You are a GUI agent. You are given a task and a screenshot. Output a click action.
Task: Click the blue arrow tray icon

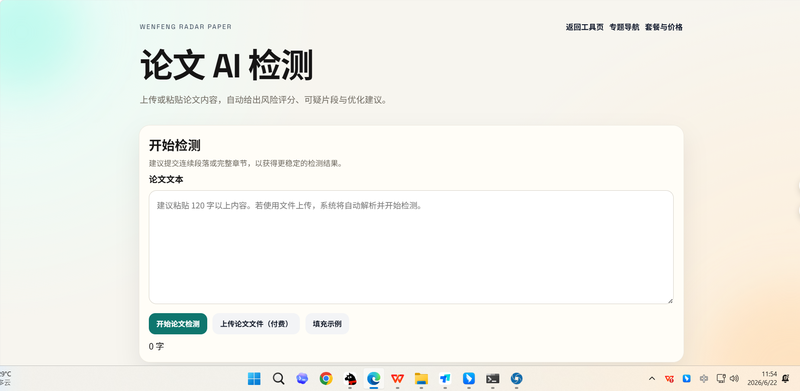[686, 379]
